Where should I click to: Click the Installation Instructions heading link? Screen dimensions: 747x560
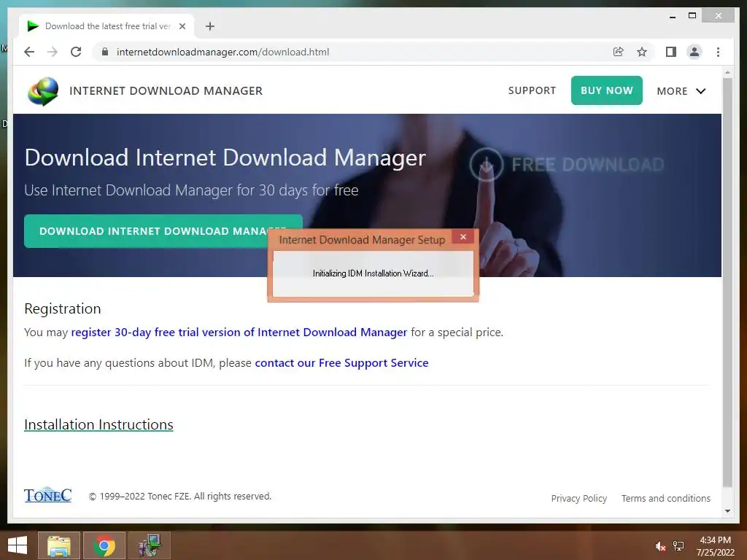coord(98,424)
